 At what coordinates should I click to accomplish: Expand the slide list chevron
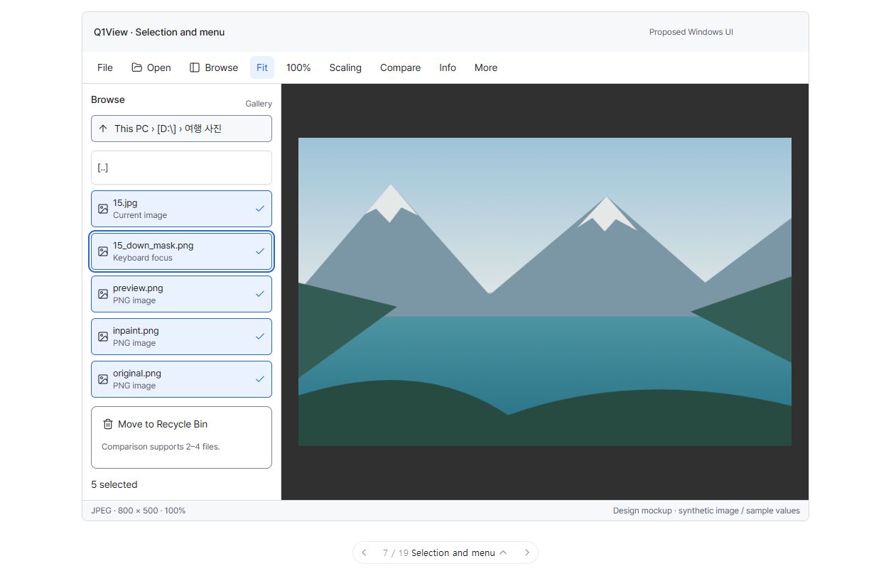click(x=503, y=552)
